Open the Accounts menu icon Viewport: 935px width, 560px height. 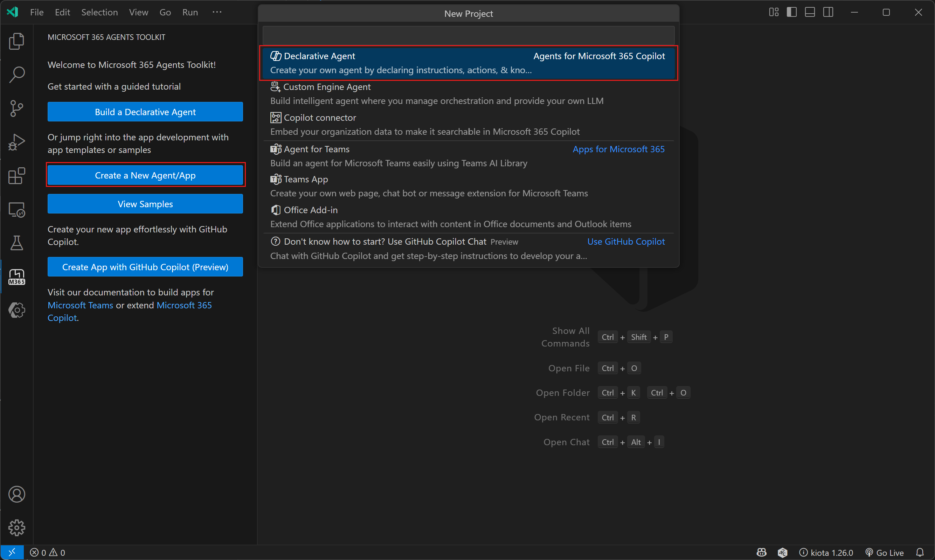click(x=16, y=494)
